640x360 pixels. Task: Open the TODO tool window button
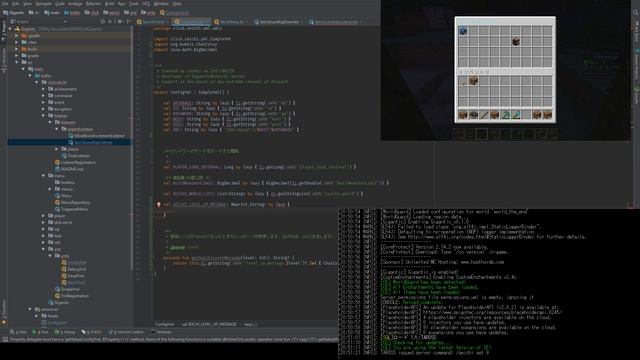[91, 332]
